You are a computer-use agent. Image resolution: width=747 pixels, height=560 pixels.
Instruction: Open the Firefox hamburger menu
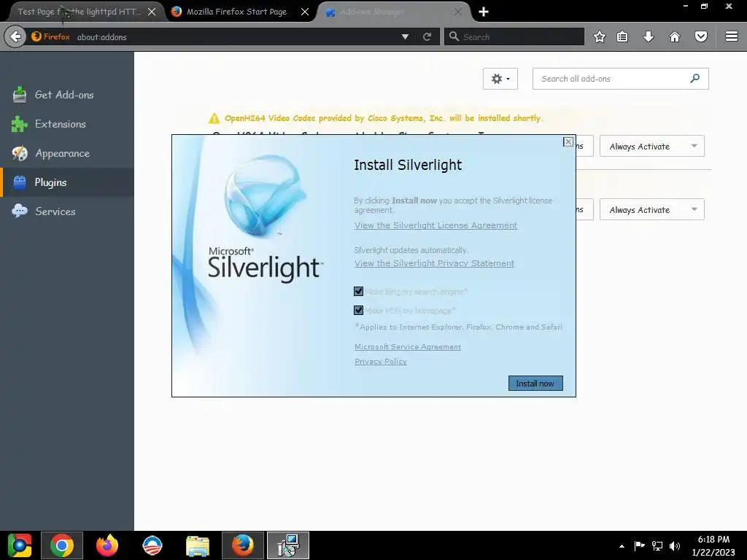click(x=732, y=36)
